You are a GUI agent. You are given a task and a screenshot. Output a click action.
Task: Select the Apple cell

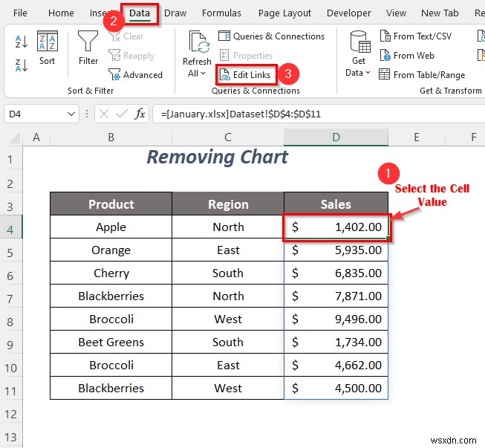[x=111, y=227]
